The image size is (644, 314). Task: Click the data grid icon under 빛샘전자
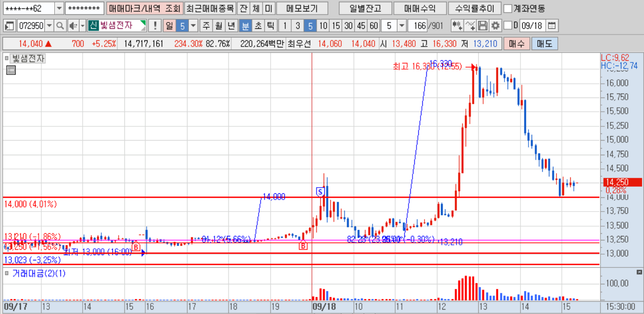pyautogui.click(x=11, y=70)
